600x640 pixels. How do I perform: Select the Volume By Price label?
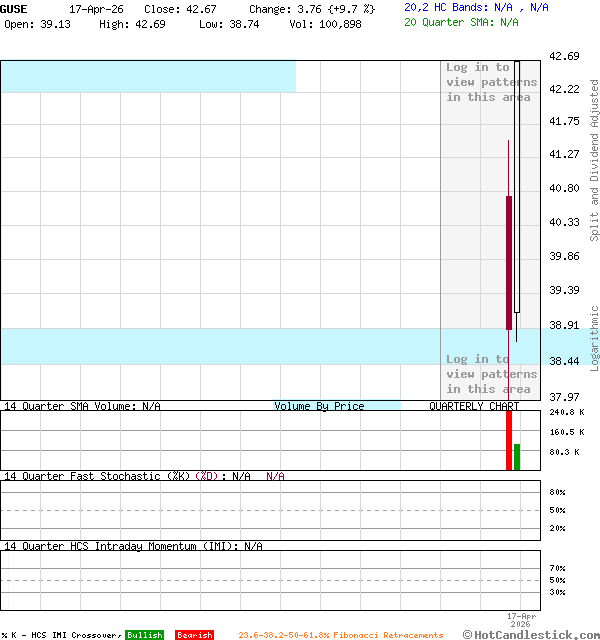pos(319,406)
